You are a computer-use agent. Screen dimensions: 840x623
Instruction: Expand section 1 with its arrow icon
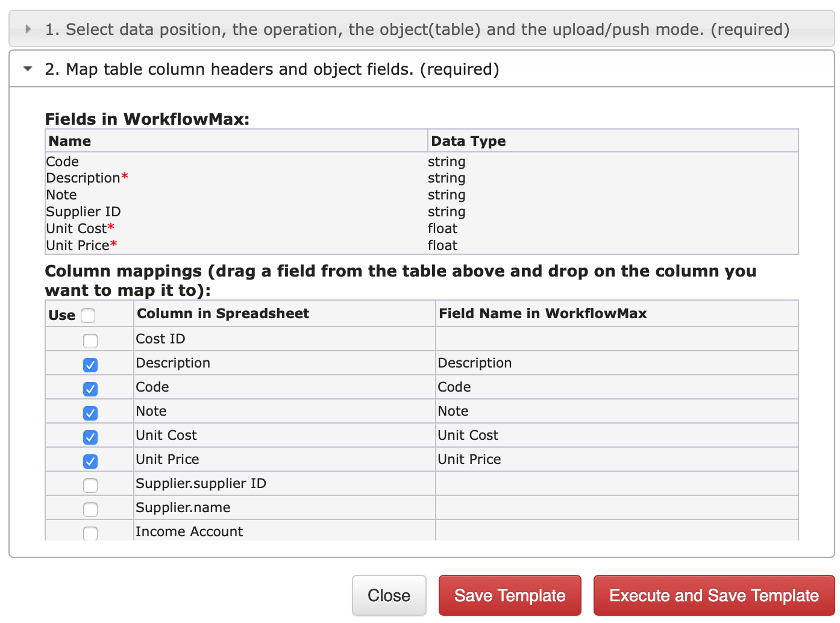pos(28,29)
